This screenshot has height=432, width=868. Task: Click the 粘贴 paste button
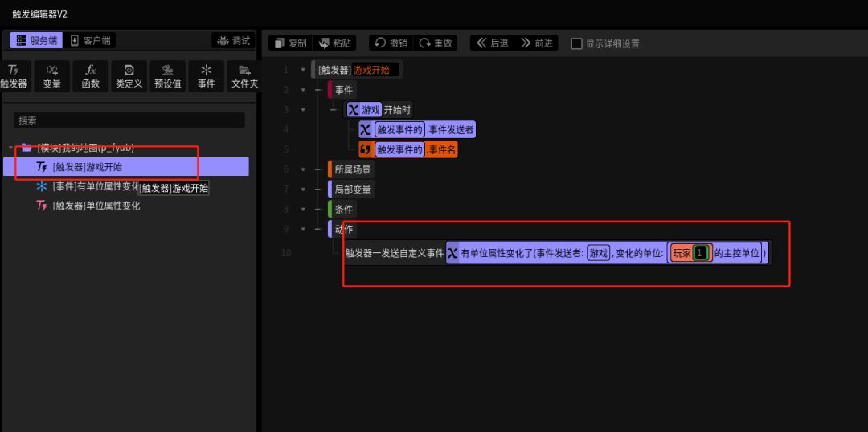click(x=334, y=43)
